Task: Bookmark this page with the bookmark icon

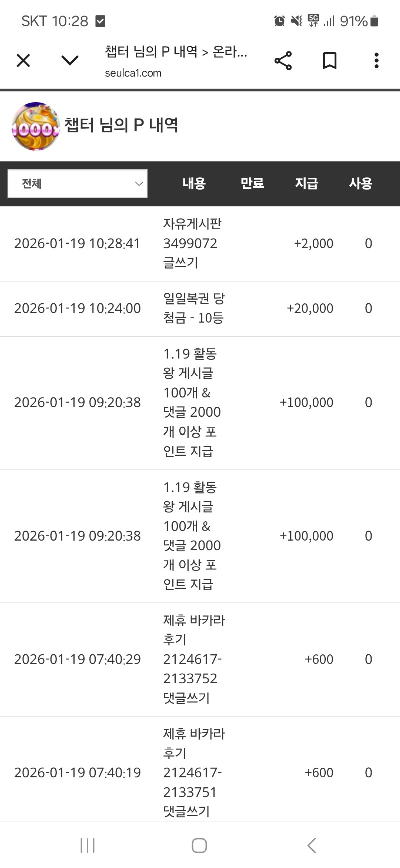Action: [x=329, y=61]
